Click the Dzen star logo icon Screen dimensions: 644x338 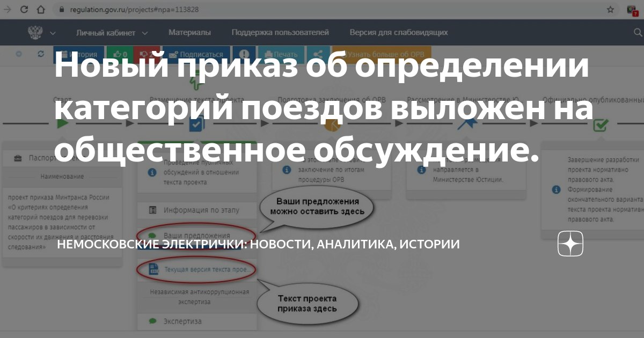570,244
